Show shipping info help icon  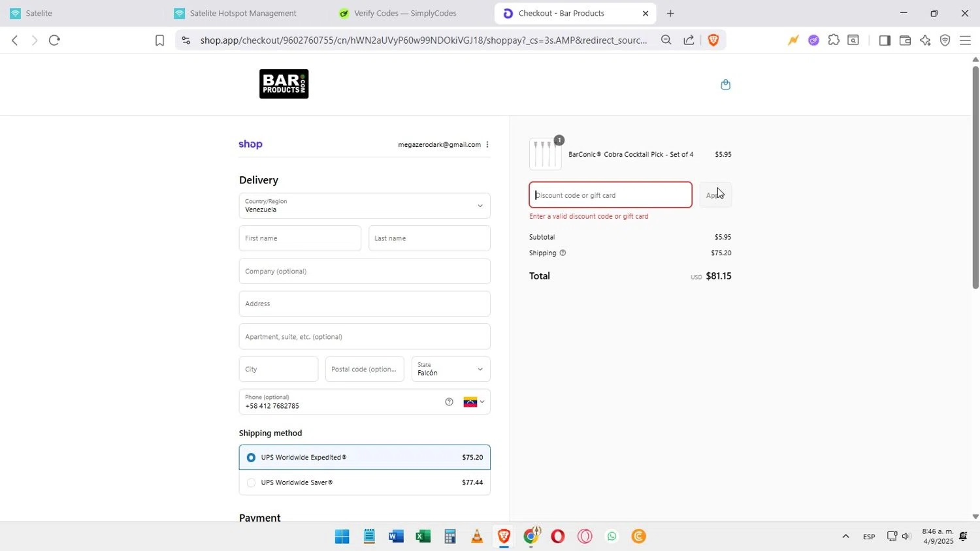(x=563, y=253)
